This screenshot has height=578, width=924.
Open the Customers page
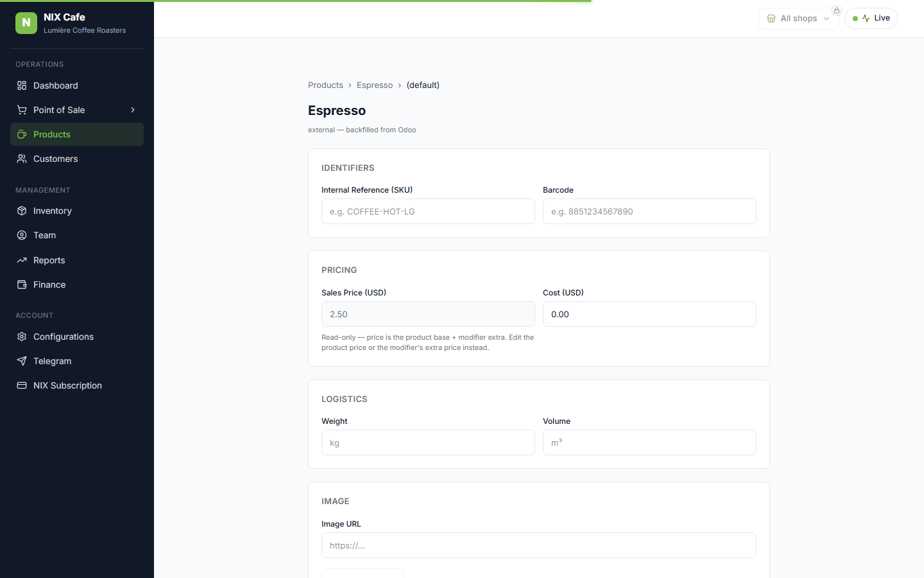tap(77, 159)
